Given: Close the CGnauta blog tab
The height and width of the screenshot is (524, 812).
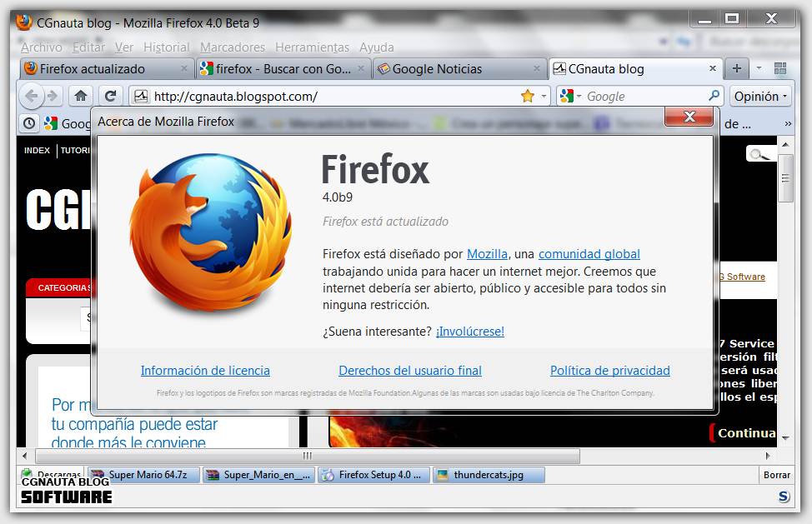Looking at the screenshot, I should tap(713, 68).
